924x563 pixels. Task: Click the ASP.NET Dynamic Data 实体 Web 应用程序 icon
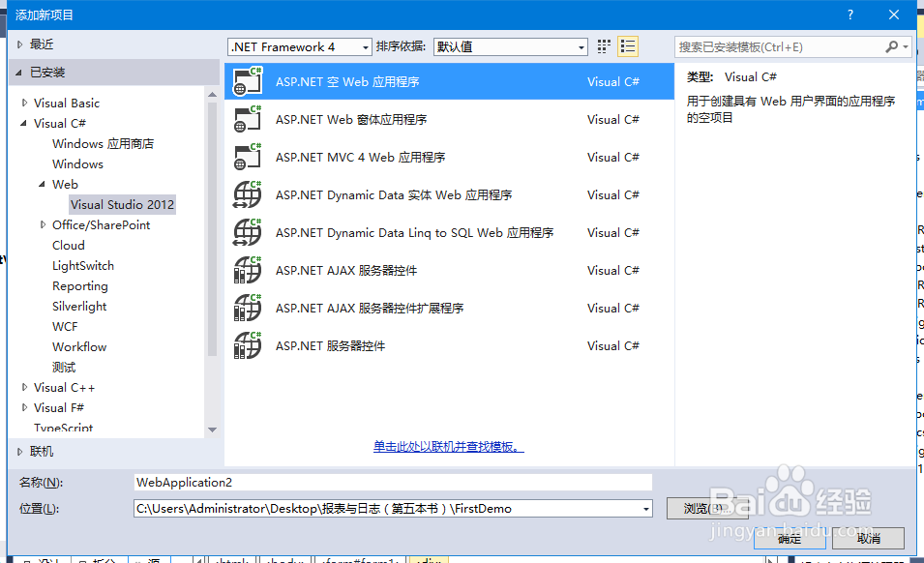tap(247, 194)
